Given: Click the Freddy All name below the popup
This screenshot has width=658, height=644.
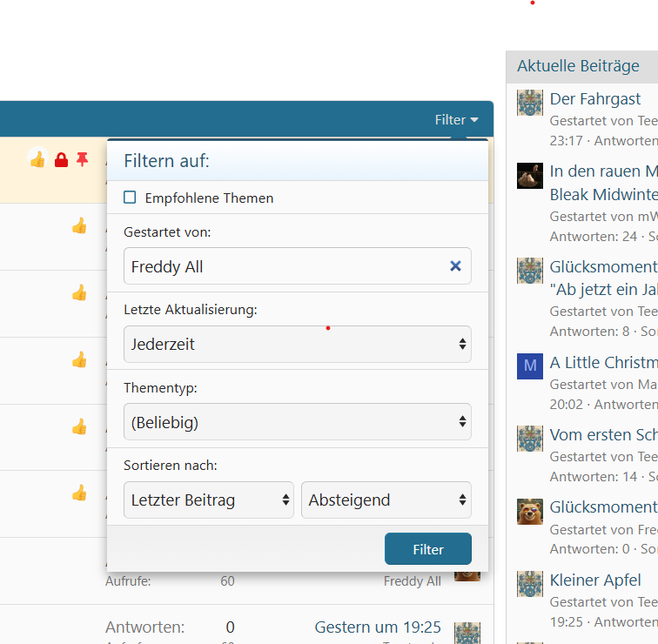Looking at the screenshot, I should 412,581.
